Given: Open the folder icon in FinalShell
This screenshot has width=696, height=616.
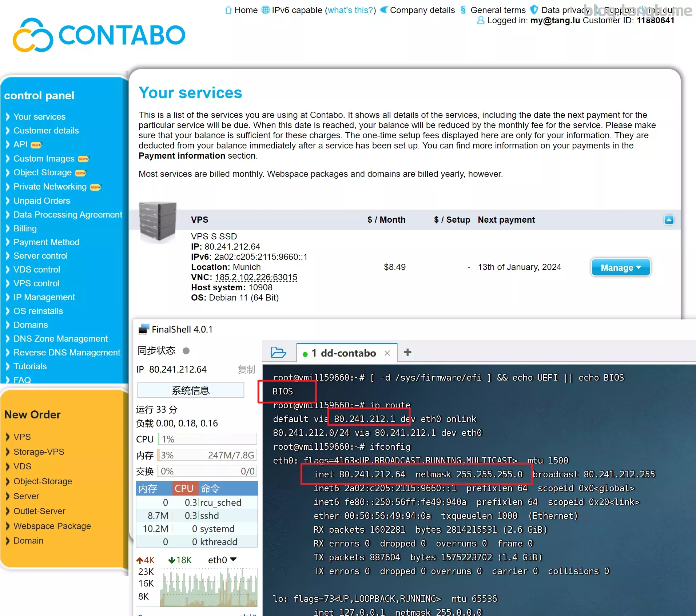Looking at the screenshot, I should (278, 353).
